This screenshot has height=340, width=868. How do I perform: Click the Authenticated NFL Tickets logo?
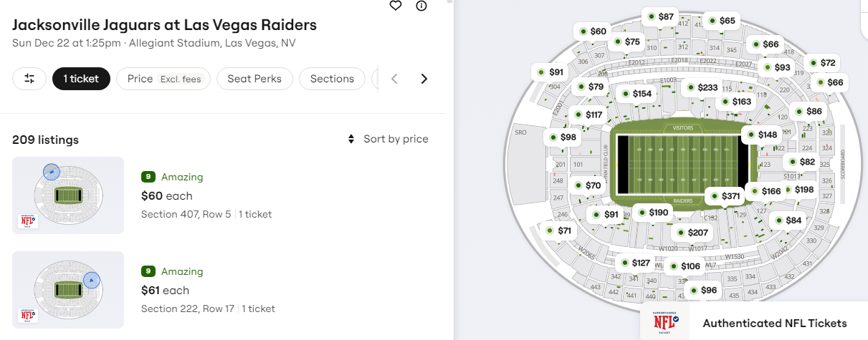pos(664,322)
